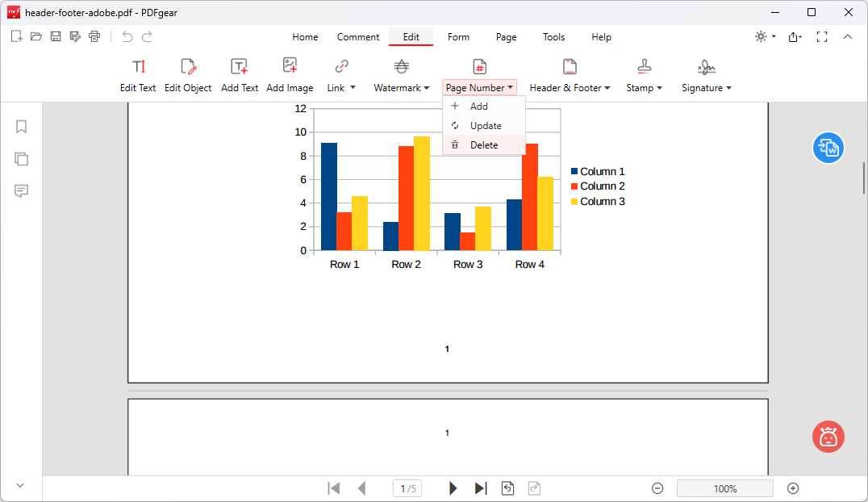Show the page thumbnails sidebar panel
868x502 pixels.
[22, 159]
